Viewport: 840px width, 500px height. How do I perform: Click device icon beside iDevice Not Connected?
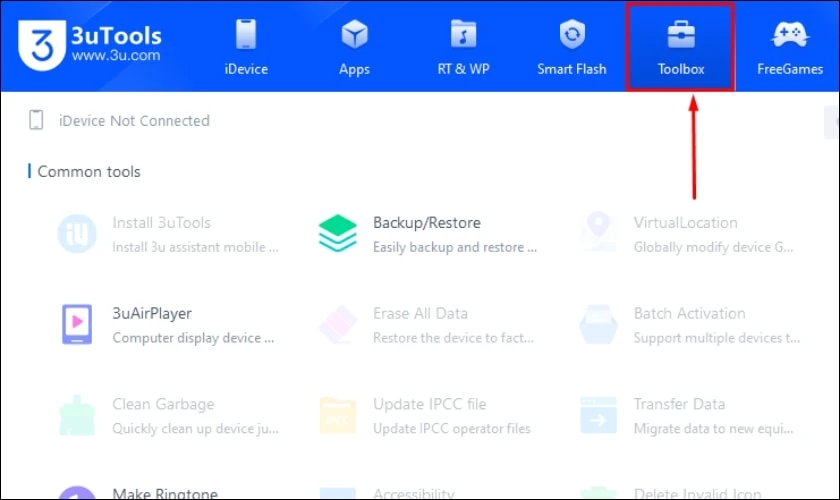[36, 120]
